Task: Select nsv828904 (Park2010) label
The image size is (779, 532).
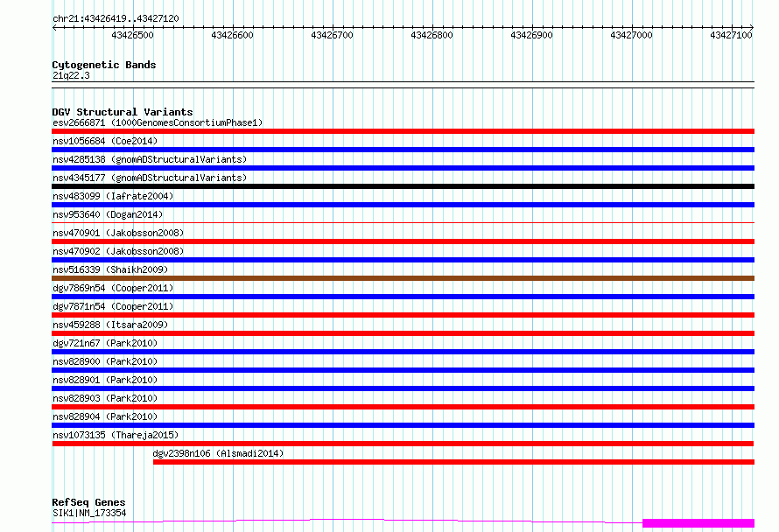Action: click(105, 416)
